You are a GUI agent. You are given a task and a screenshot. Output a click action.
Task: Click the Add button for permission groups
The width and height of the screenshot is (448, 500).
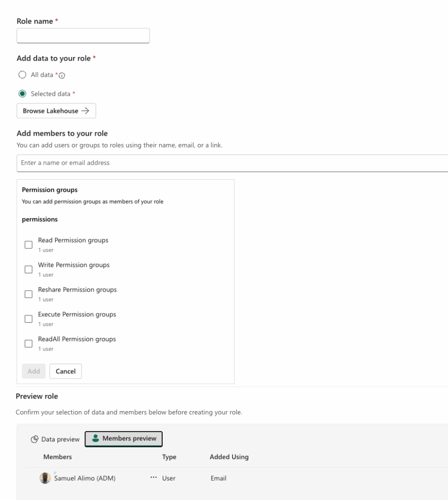[x=34, y=371]
